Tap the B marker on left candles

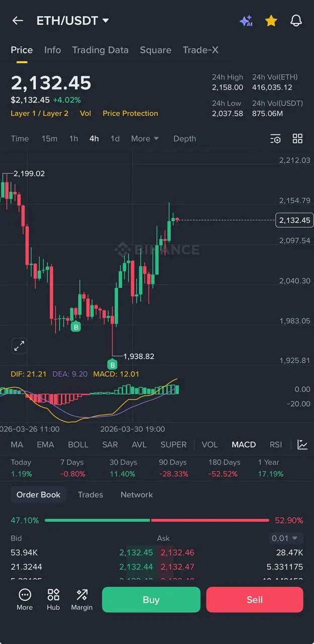tap(76, 327)
